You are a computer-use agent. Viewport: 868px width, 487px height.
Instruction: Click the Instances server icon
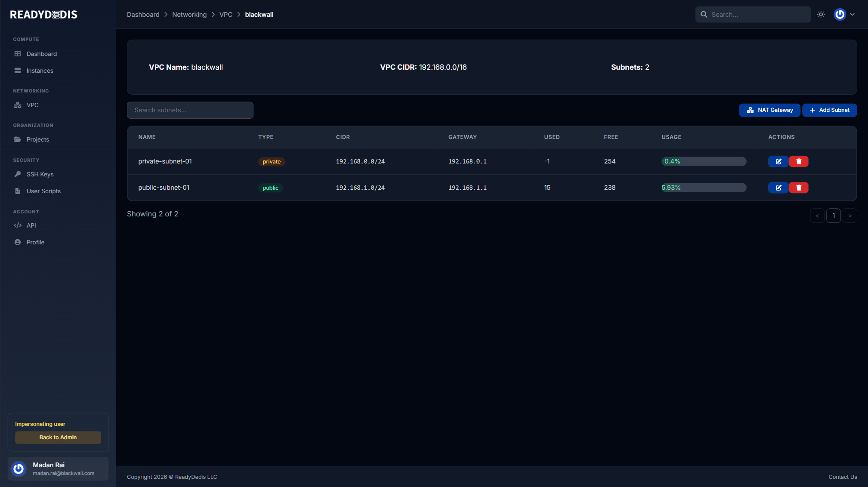17,70
